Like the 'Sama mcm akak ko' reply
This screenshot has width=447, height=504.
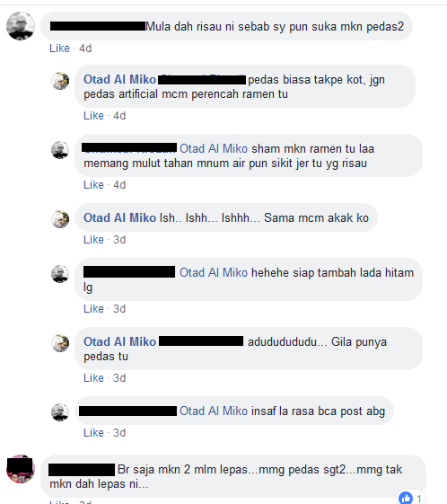tap(93, 240)
